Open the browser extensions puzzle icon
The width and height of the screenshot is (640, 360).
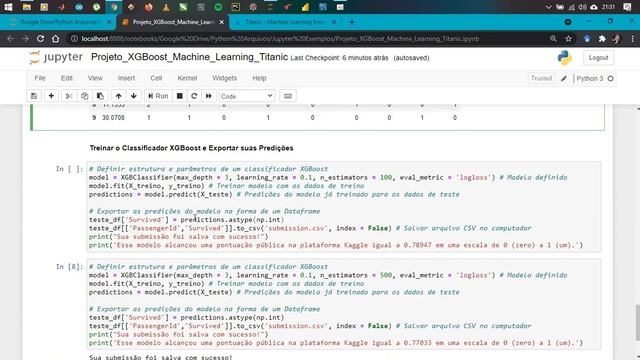602,39
